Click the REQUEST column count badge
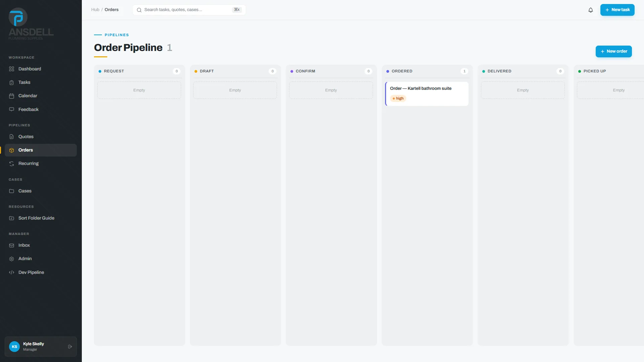 [x=176, y=71]
